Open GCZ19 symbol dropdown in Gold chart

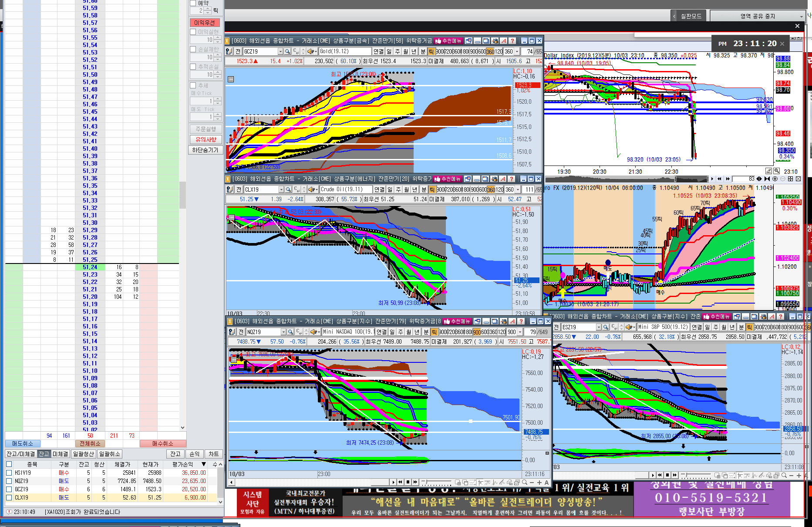[x=280, y=51]
